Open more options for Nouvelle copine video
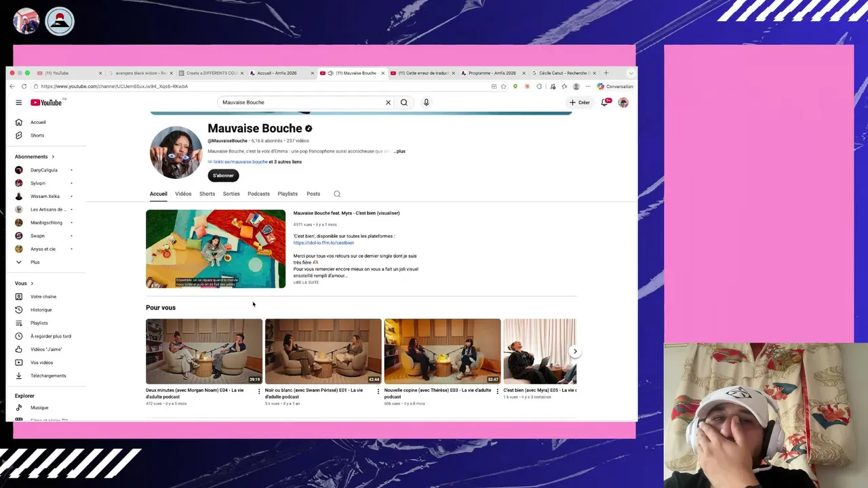 tap(497, 391)
